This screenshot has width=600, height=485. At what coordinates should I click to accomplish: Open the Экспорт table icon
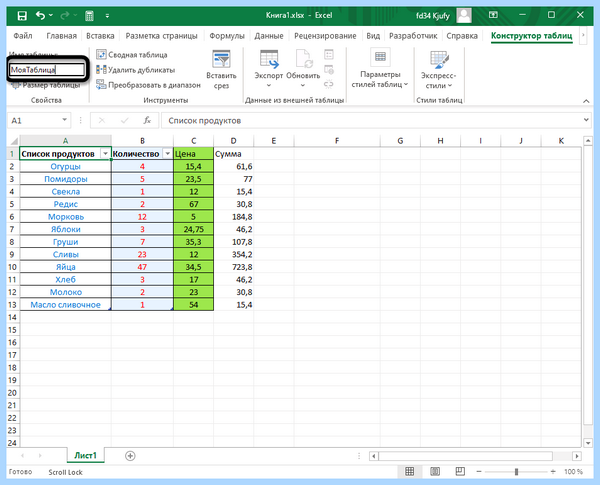269,60
